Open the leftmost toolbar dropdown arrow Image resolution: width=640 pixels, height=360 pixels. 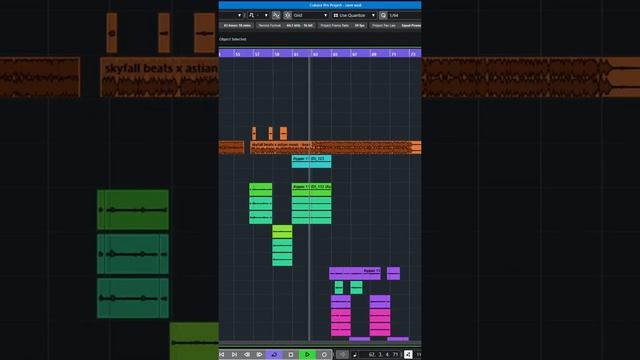tap(240, 16)
